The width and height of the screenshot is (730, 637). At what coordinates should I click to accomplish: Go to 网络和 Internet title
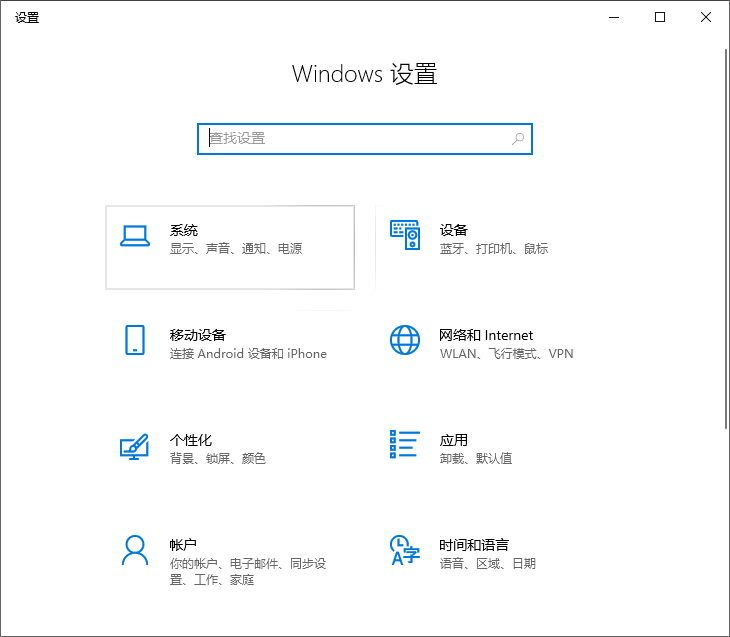click(486, 335)
